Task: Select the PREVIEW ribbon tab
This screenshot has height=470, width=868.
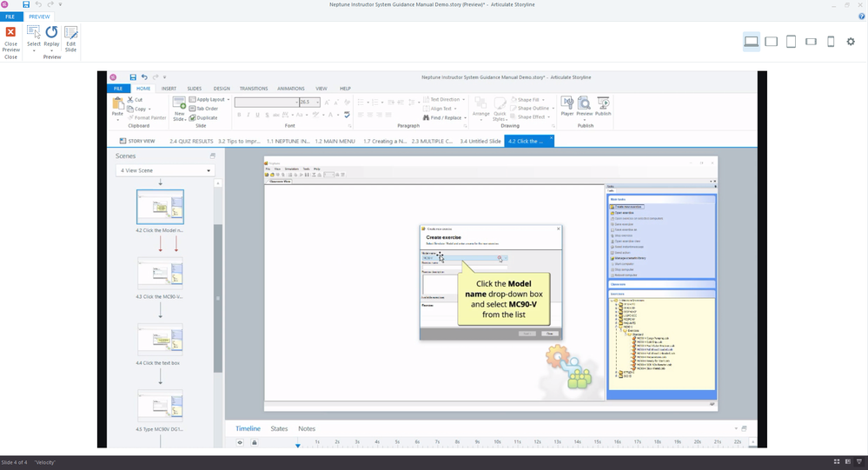Action: pyautogui.click(x=39, y=17)
